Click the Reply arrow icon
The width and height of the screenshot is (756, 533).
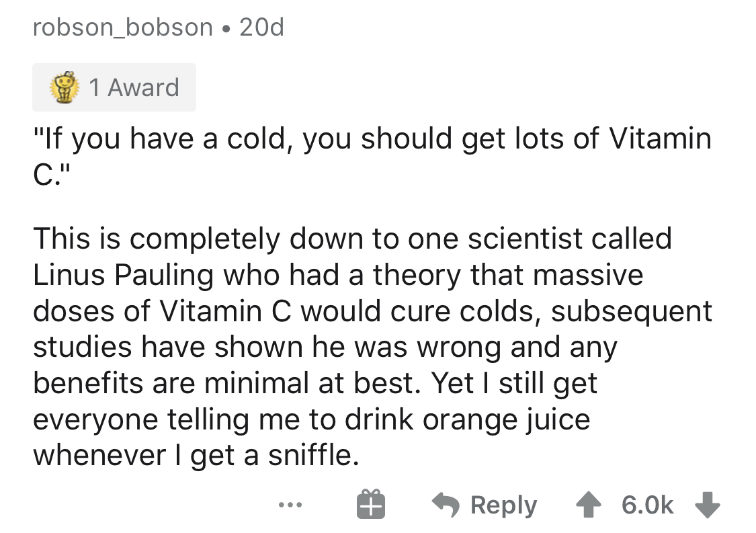pyautogui.click(x=446, y=505)
